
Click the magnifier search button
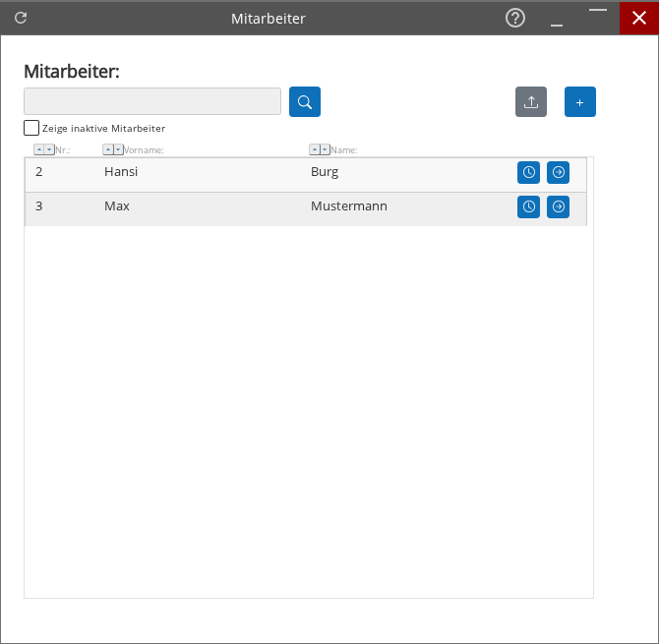click(305, 102)
